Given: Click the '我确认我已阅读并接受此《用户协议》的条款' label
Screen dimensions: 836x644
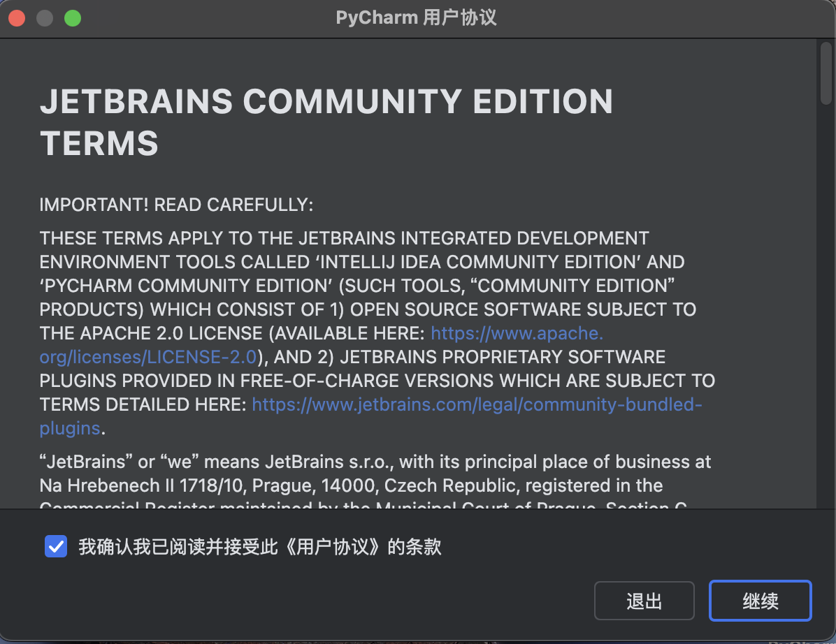Looking at the screenshot, I should 260,547.
